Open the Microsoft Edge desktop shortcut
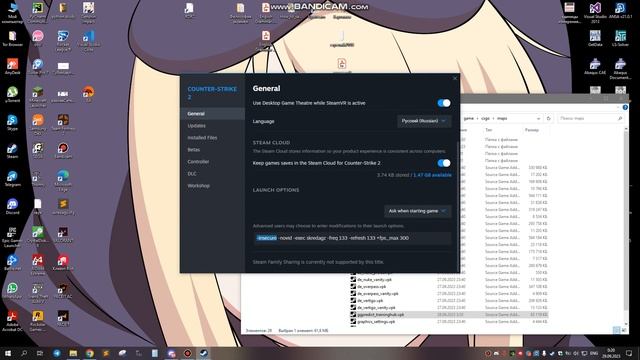 [63, 181]
